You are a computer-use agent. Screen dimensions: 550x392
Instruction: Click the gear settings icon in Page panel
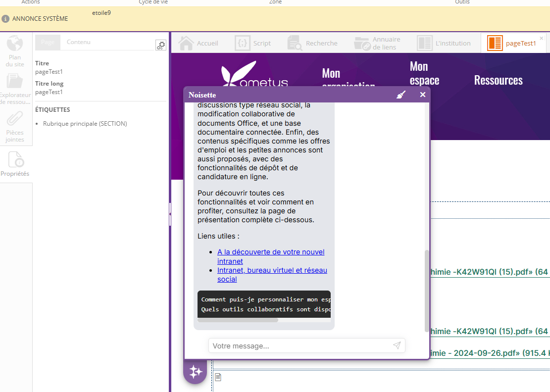tap(160, 46)
